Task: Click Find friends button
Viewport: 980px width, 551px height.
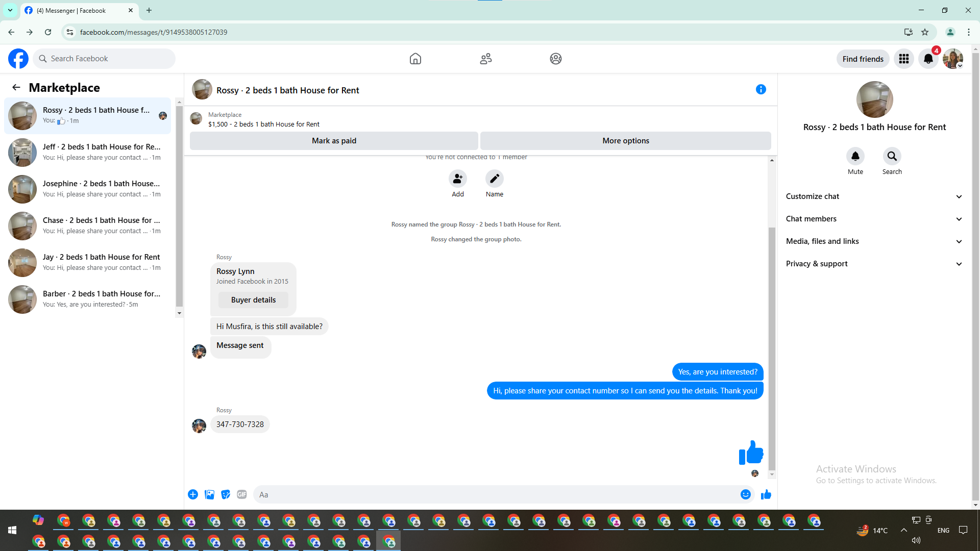Action: click(x=863, y=59)
